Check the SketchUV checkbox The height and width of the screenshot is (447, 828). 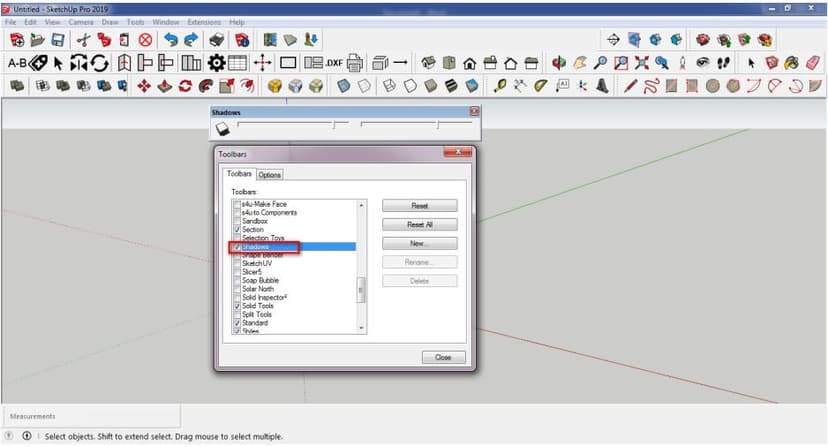tap(237, 264)
